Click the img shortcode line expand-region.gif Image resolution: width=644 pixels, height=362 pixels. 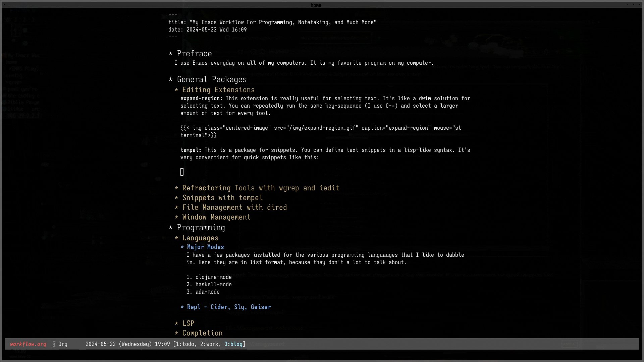pyautogui.click(x=321, y=132)
